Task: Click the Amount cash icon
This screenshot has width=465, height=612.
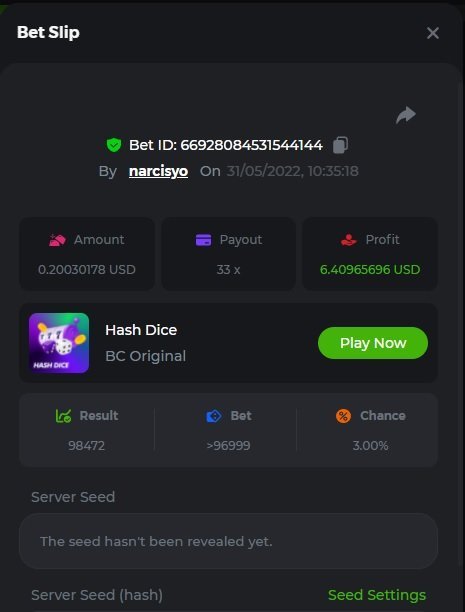Action: click(57, 240)
